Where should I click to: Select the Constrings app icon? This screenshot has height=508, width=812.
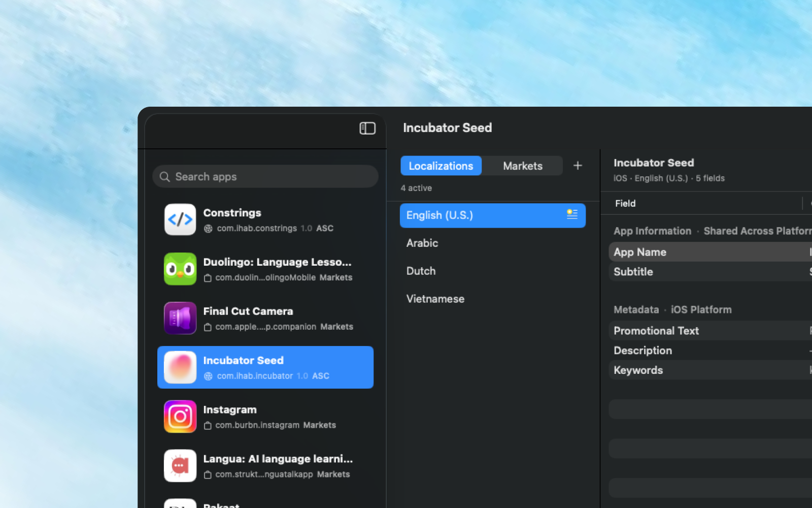(x=180, y=219)
